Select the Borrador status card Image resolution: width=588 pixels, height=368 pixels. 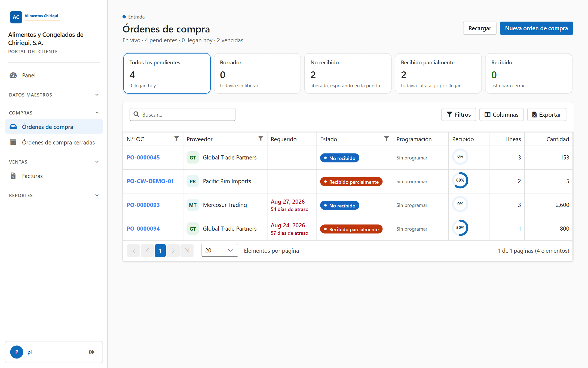(257, 73)
